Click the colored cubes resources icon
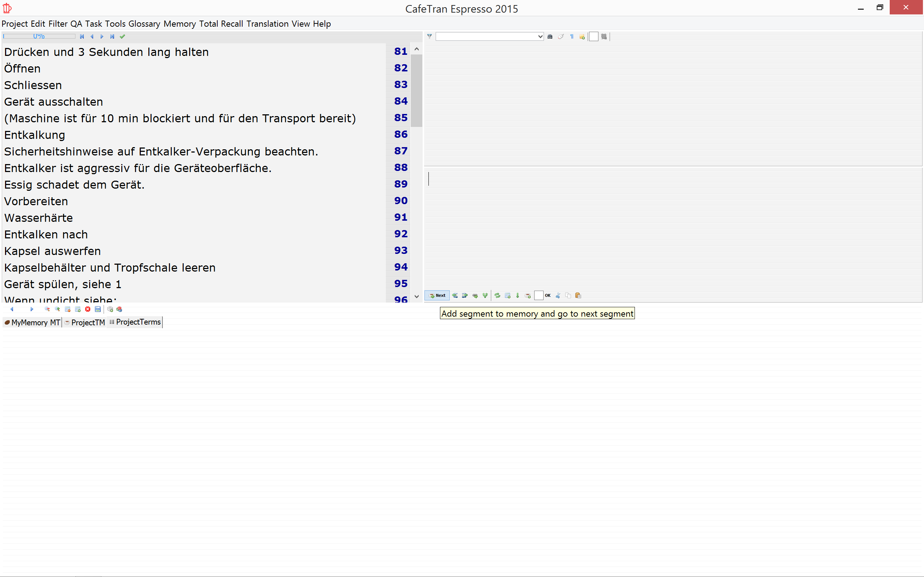Viewport: 924px width, 577px height. click(119, 309)
